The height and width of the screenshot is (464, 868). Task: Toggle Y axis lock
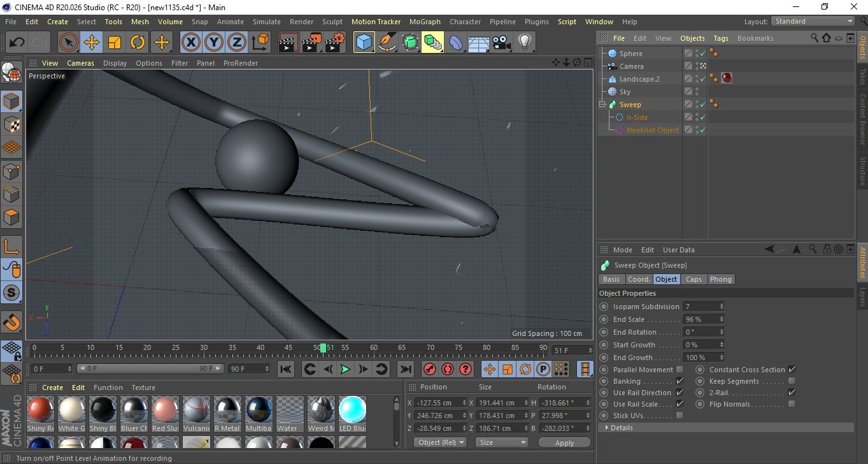pyautogui.click(x=214, y=43)
